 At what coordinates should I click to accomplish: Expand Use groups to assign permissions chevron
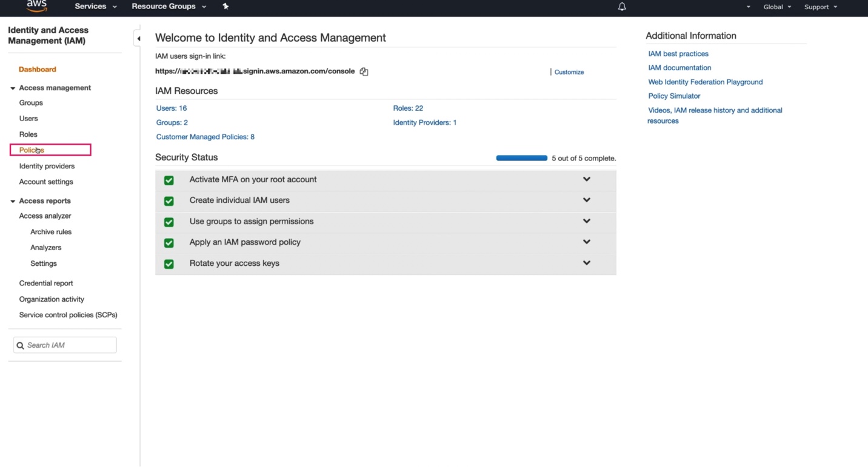(x=587, y=221)
